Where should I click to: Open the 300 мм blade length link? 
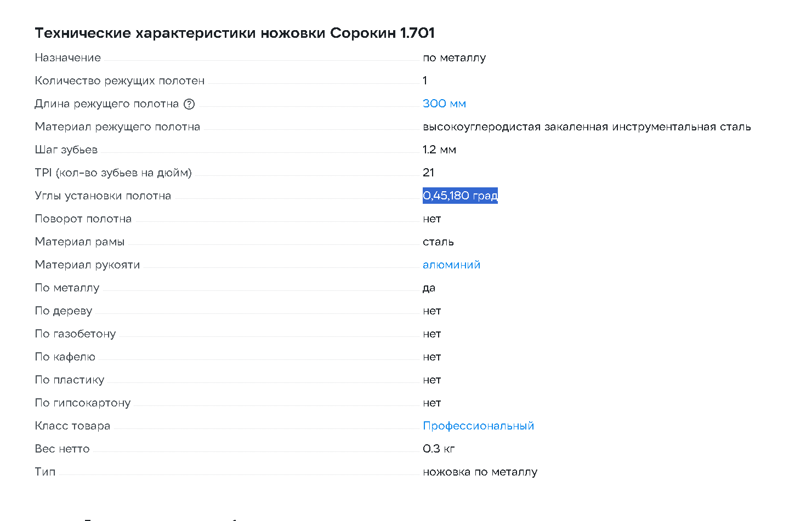pos(444,104)
